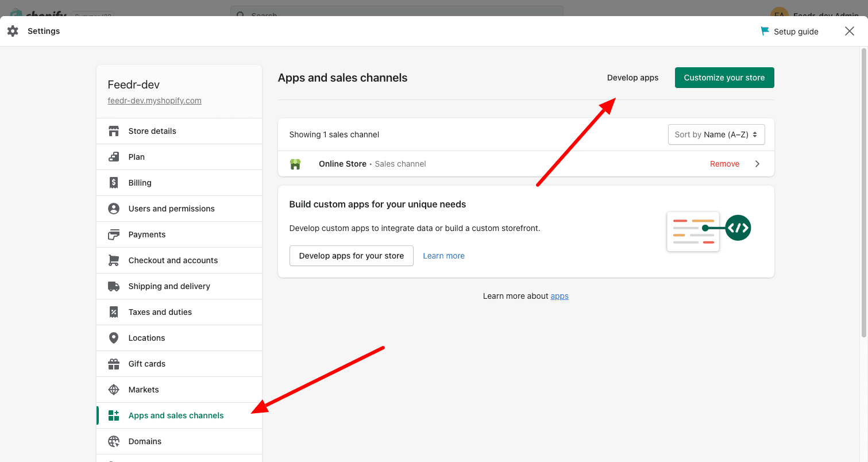Expand Online Store with chevron arrow
The image size is (868, 462).
click(757, 164)
